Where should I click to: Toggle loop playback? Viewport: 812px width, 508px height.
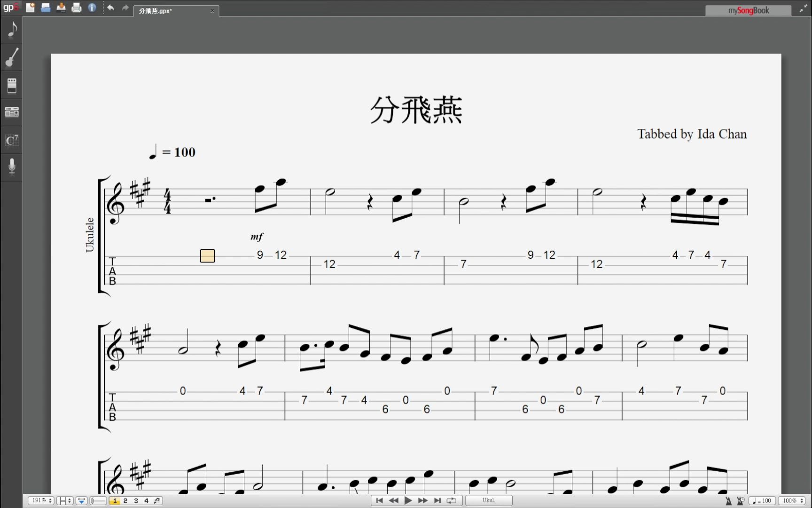pyautogui.click(x=452, y=500)
